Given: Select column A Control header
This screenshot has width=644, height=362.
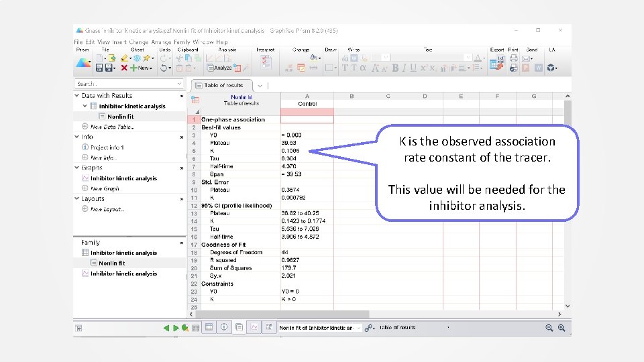Looking at the screenshot, I should pyautogui.click(x=307, y=100).
